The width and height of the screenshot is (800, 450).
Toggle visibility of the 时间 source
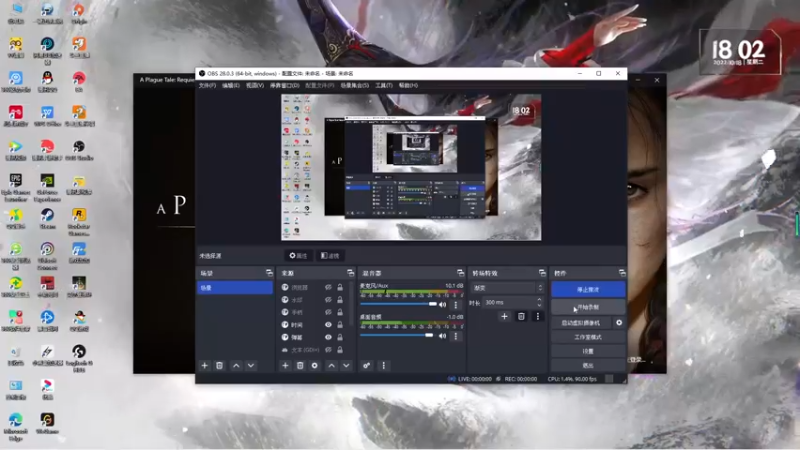(x=328, y=324)
